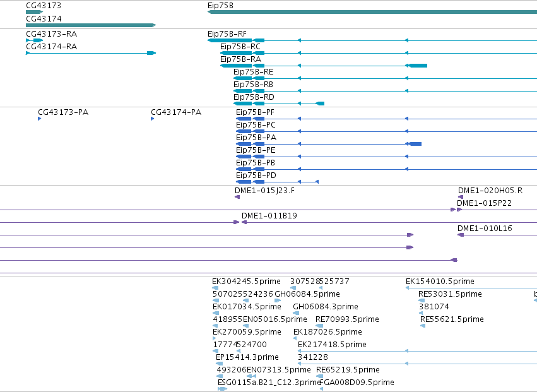Select the DME1-011B19 clone label

269,217
